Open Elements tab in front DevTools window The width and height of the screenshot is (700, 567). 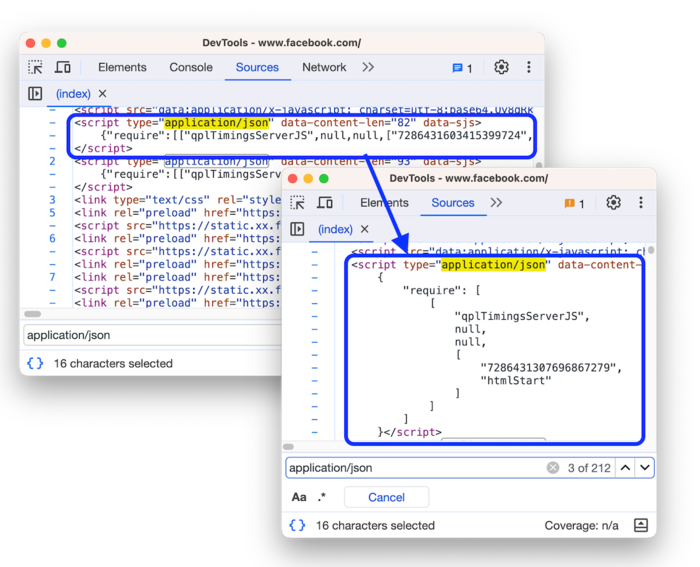coord(384,203)
